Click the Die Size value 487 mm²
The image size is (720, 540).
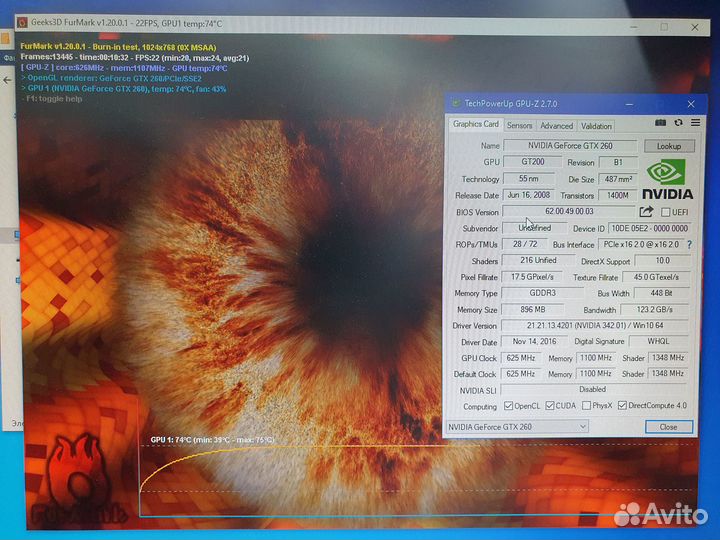click(618, 179)
